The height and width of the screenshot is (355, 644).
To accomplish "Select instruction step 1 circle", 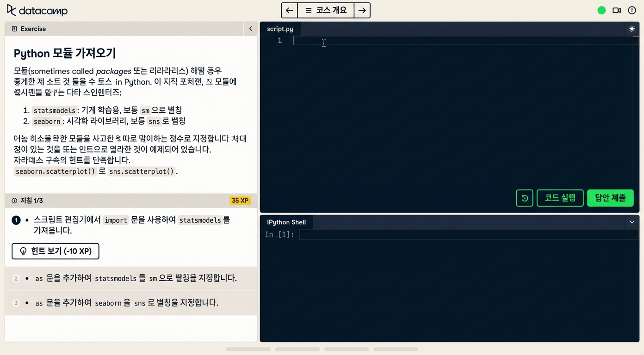I will coord(16,220).
